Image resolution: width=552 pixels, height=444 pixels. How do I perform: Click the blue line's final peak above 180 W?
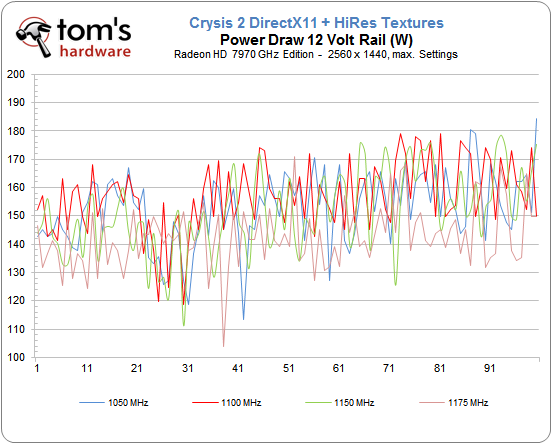click(x=536, y=119)
